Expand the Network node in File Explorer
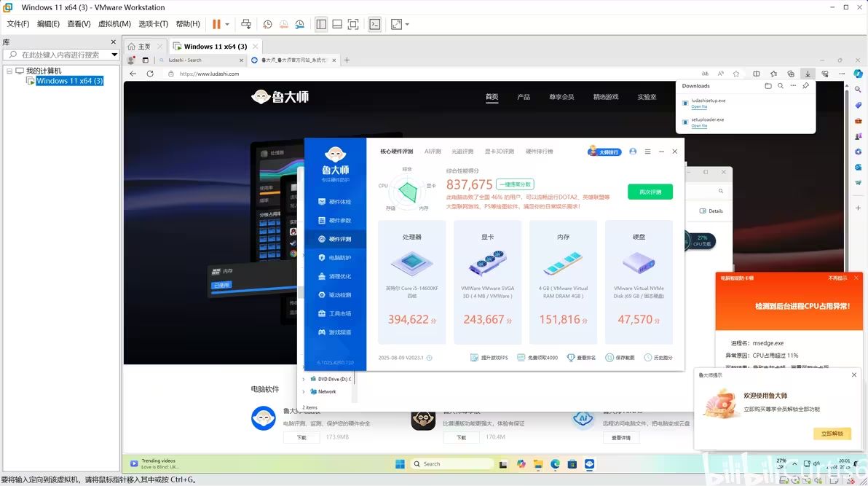Image resolution: width=868 pixels, height=486 pixels. click(304, 392)
